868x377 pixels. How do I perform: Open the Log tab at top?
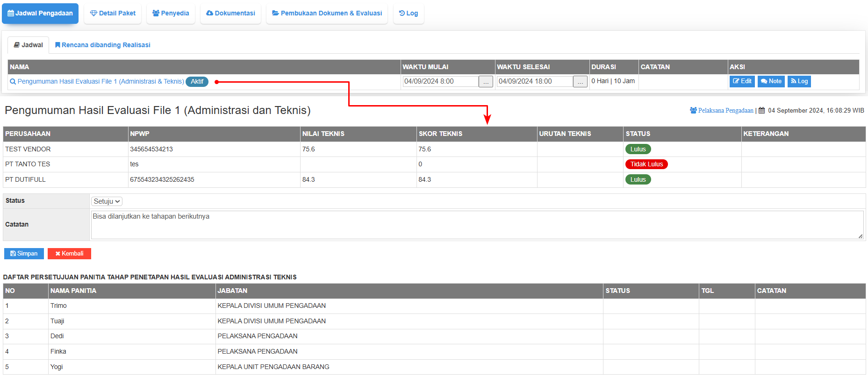click(x=409, y=14)
